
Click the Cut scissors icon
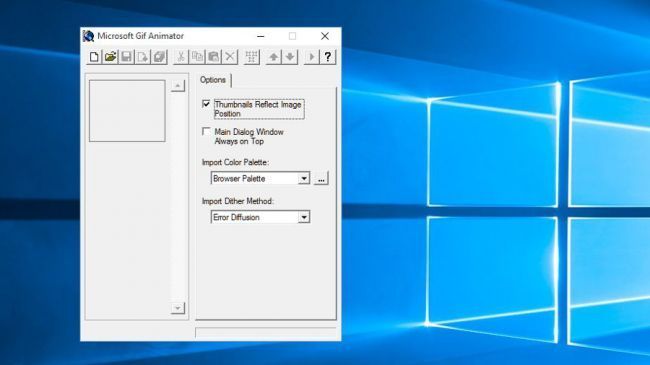coord(181,57)
